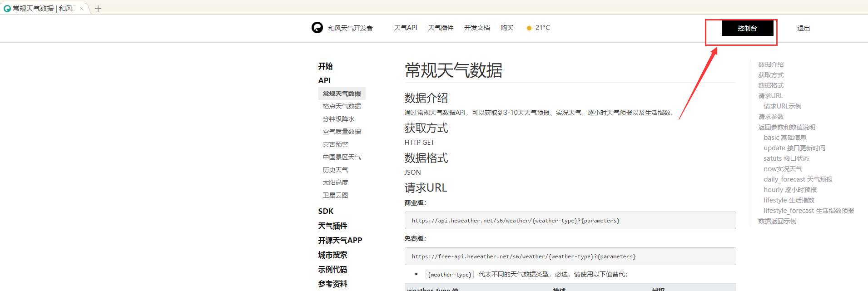Expand the 开始 sidebar section
The height and width of the screenshot is (291, 868).
[325, 66]
